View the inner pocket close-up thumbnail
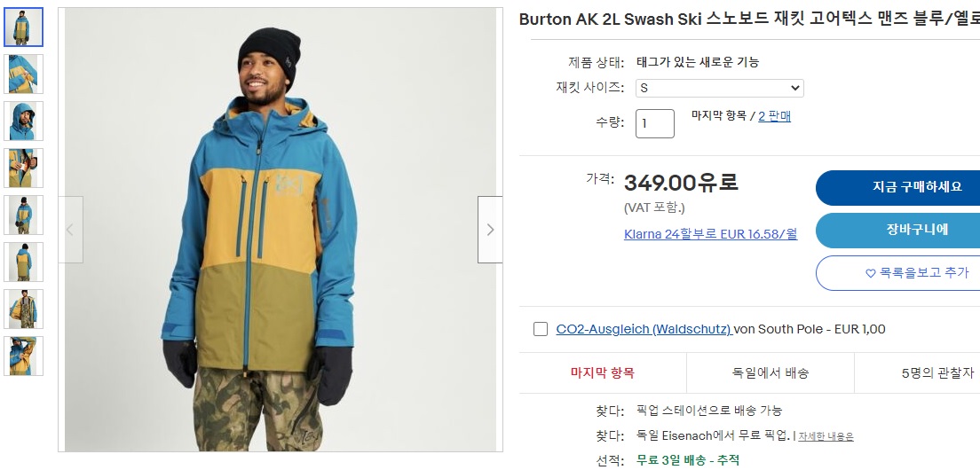Screen dimensions: 980x470 point(23,168)
